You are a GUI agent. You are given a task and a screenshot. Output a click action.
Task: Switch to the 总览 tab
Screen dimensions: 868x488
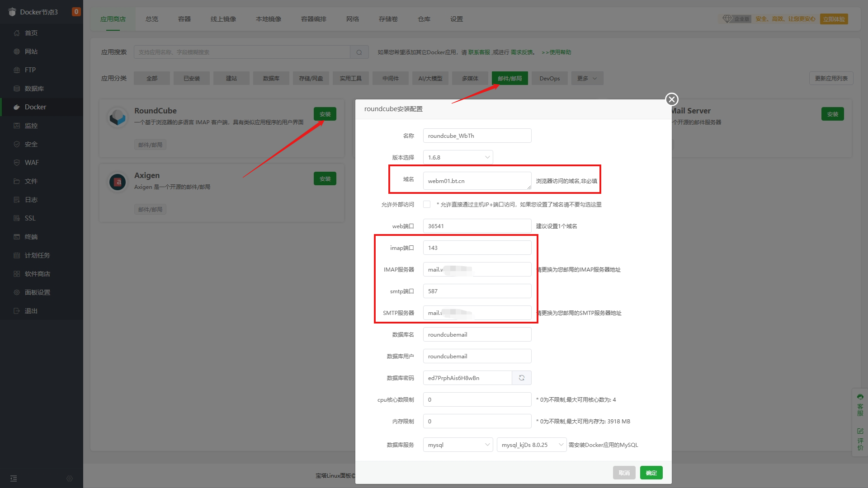(152, 19)
